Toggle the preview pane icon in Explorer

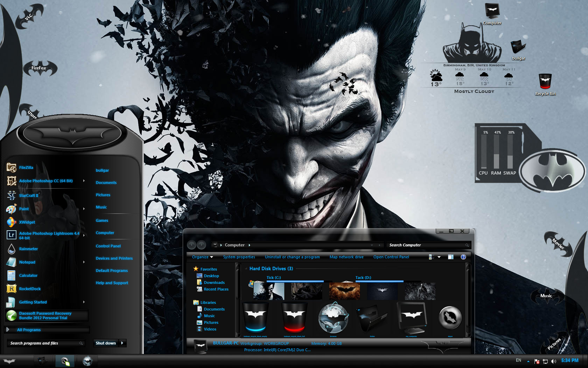click(450, 257)
